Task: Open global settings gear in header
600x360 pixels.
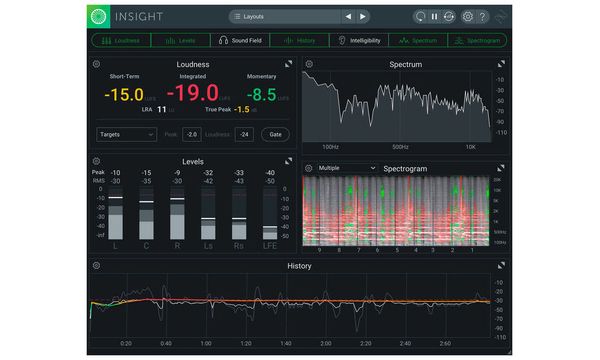Action: tap(468, 16)
